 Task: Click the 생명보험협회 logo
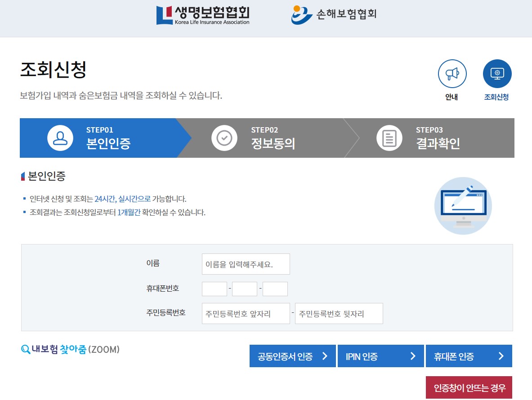pyautogui.click(x=203, y=15)
